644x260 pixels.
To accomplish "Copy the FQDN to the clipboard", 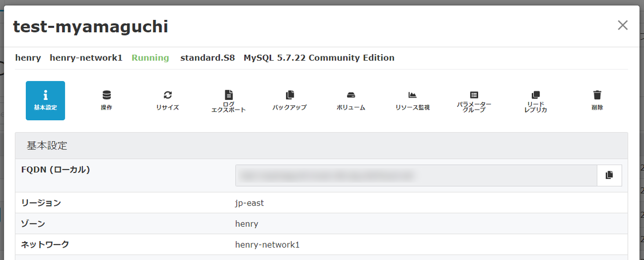I will coord(609,175).
